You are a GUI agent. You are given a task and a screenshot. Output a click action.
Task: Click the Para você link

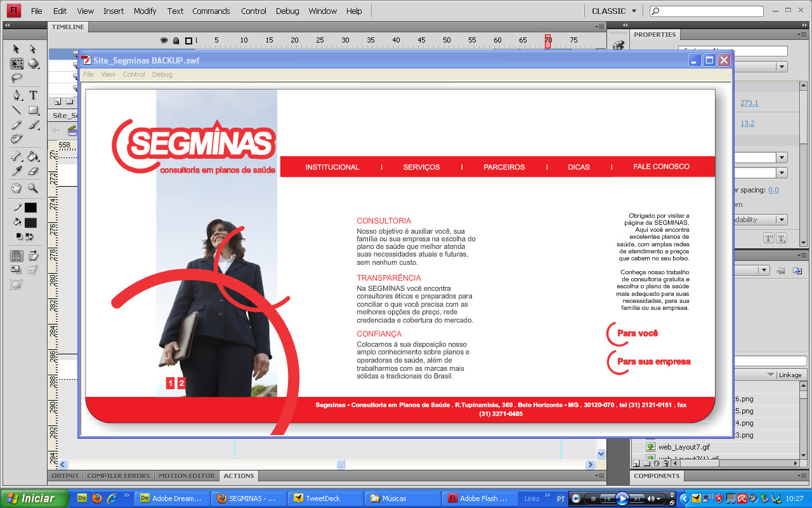click(x=638, y=333)
